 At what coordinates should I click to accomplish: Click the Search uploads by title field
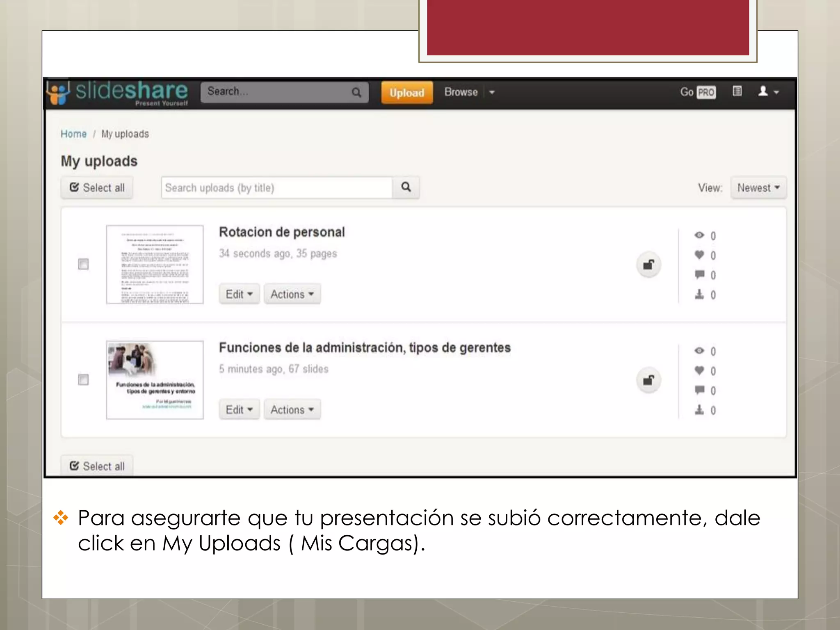tap(277, 188)
